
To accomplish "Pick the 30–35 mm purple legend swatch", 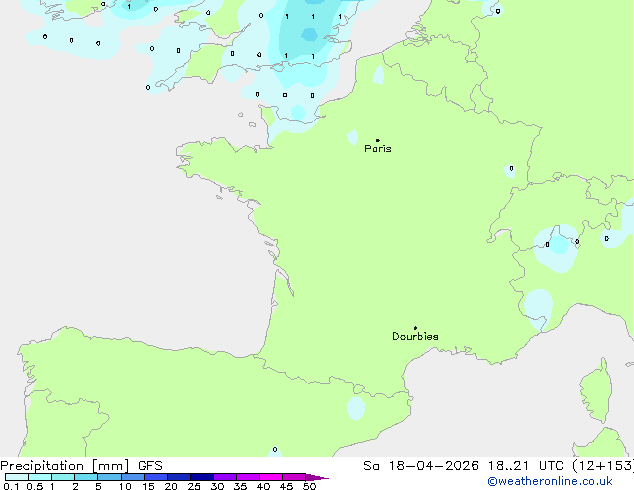I will point(225,477).
